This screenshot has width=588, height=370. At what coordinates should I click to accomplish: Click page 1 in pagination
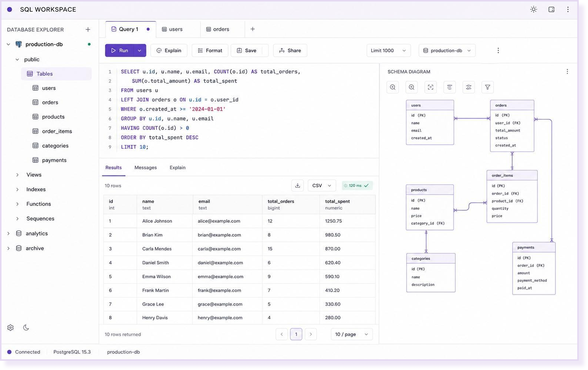(x=296, y=334)
